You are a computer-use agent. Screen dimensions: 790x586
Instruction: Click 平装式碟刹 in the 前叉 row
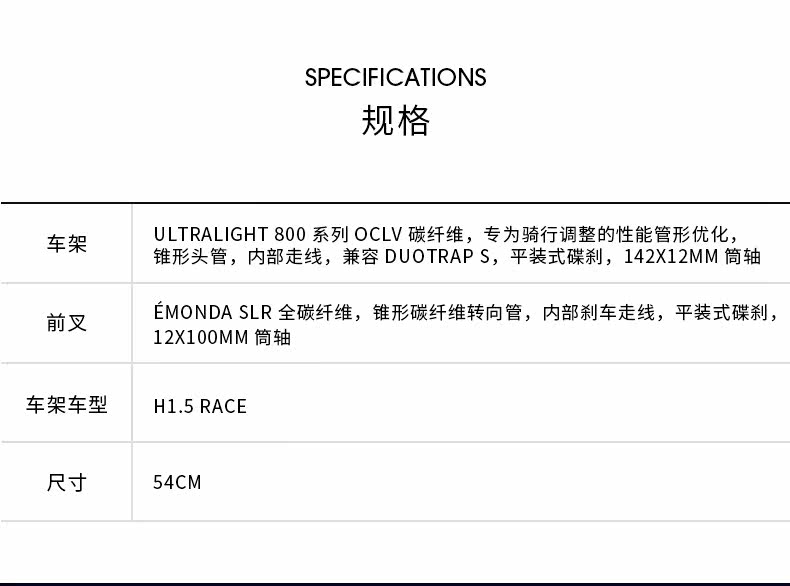point(723,312)
